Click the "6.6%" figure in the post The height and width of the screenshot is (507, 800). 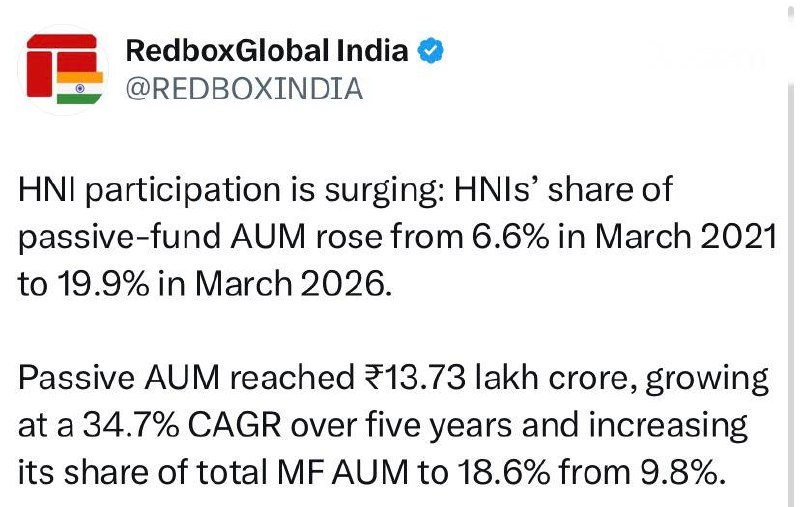click(510, 237)
